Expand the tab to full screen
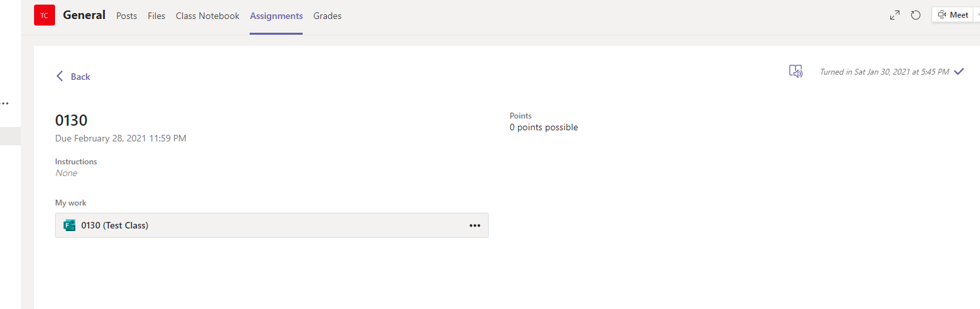Image resolution: width=980 pixels, height=309 pixels. point(895,15)
